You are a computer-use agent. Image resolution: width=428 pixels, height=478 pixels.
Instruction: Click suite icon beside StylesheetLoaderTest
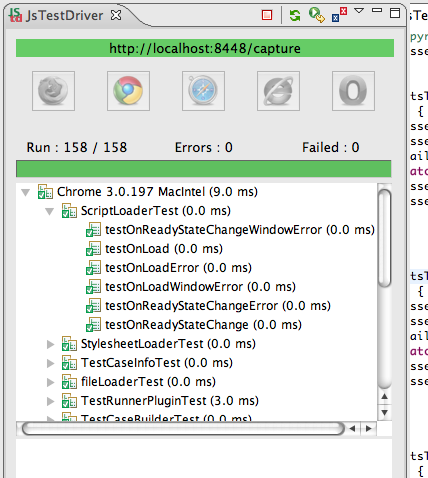pos(69,344)
